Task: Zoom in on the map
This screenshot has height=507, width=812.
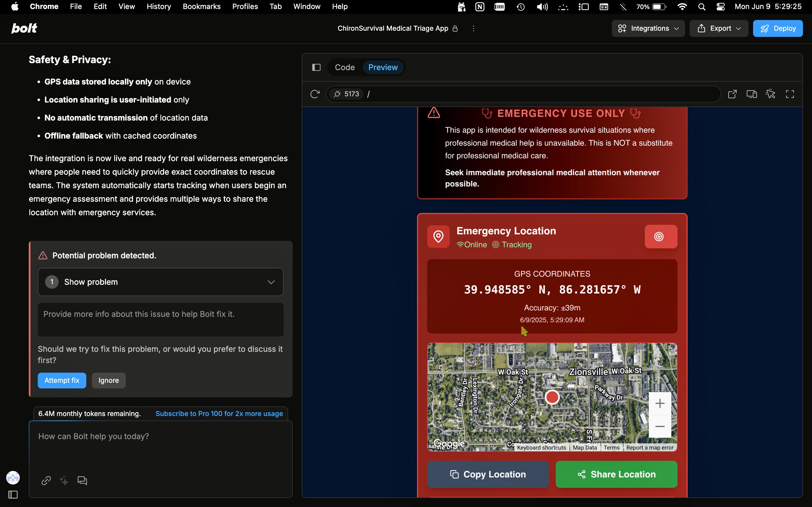Action: tap(660, 403)
